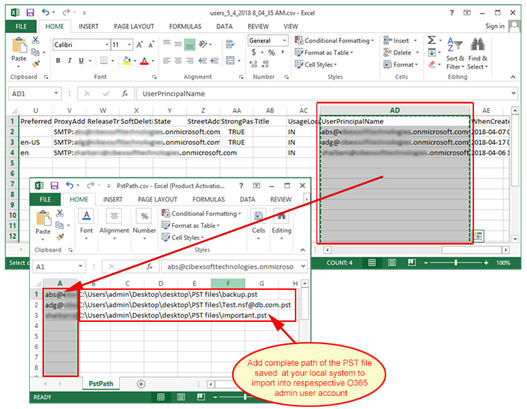Click Sort & Filter icon
Viewport: 527px width, 409px height.
[455, 44]
